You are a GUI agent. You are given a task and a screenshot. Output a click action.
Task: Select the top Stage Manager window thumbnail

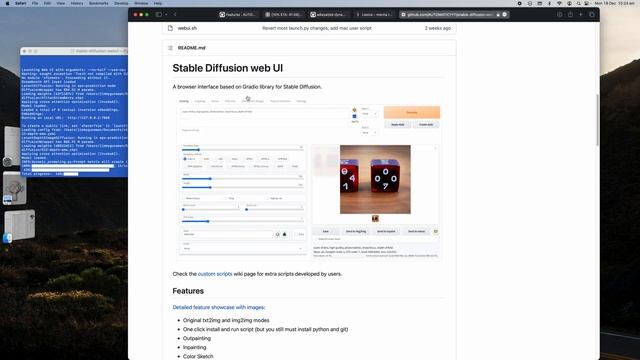(x=11, y=147)
